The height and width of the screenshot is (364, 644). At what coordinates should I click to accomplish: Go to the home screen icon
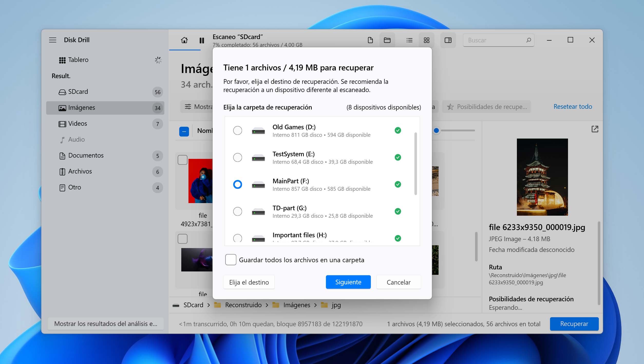[184, 40]
